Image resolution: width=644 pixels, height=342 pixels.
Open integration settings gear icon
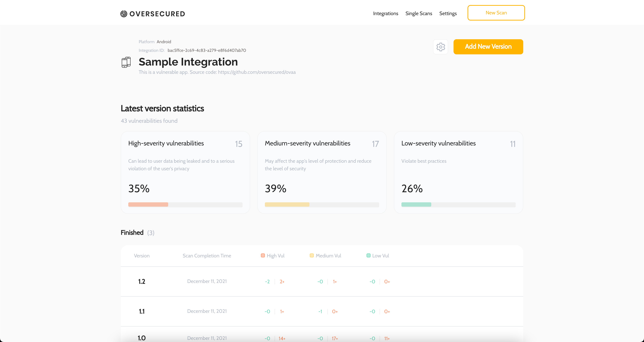pos(440,47)
